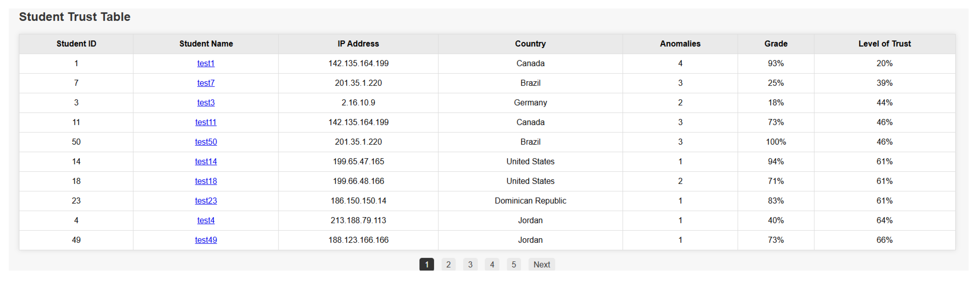The height and width of the screenshot is (281, 980).
Task: Click the test18 student name
Action: pos(206,181)
